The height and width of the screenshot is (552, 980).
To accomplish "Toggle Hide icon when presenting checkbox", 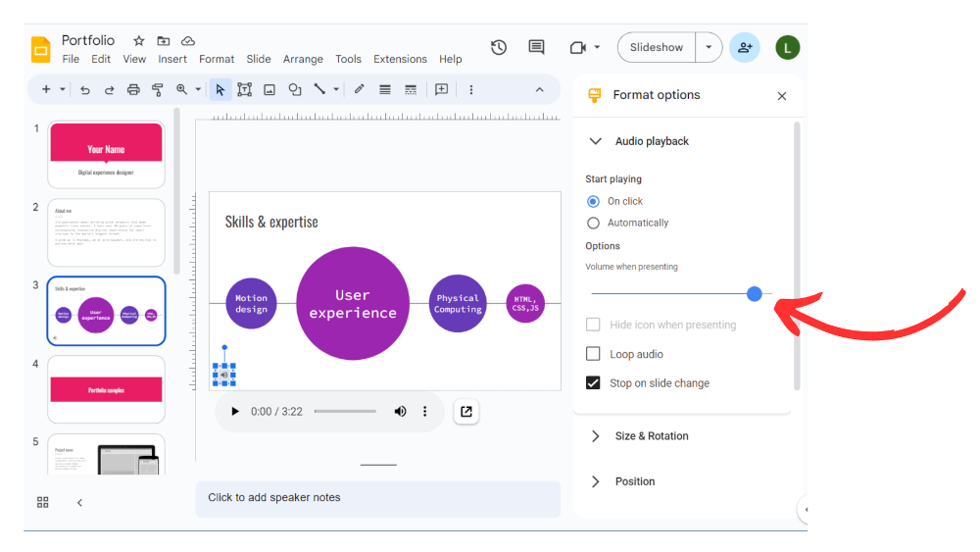I will [x=593, y=325].
